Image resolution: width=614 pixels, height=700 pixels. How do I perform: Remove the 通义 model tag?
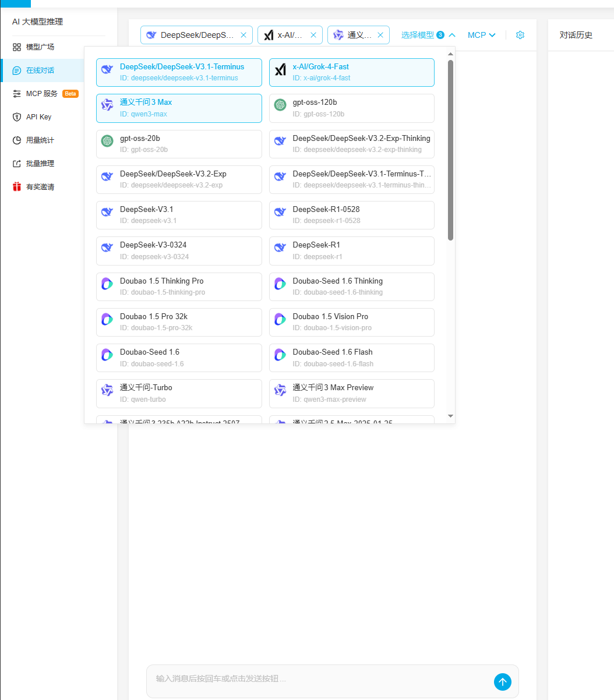[380, 35]
